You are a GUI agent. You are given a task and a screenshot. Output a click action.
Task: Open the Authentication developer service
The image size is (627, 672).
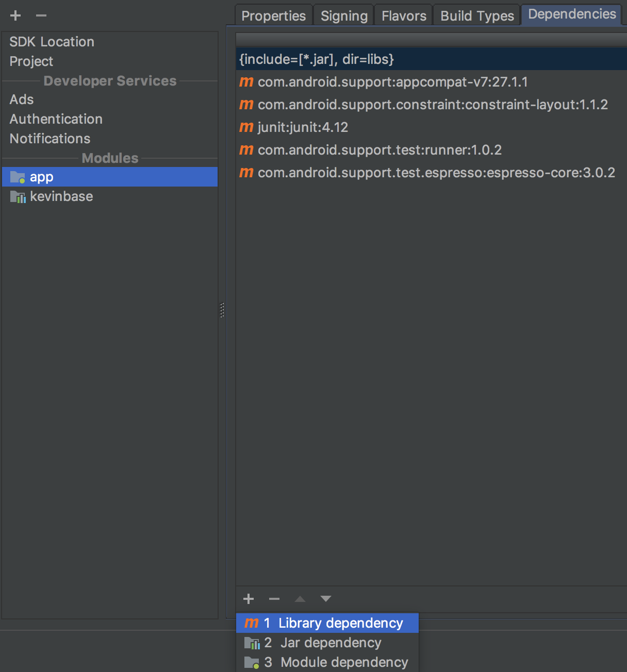[x=56, y=119]
